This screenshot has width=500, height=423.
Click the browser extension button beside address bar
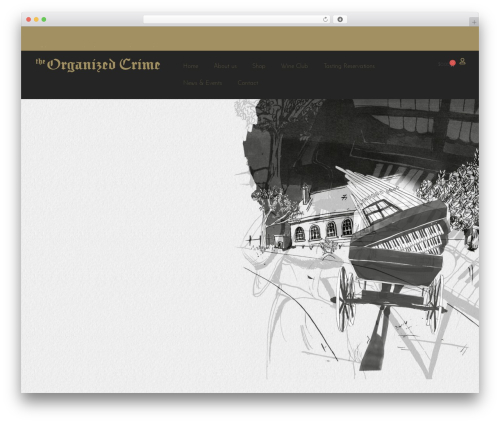(340, 19)
